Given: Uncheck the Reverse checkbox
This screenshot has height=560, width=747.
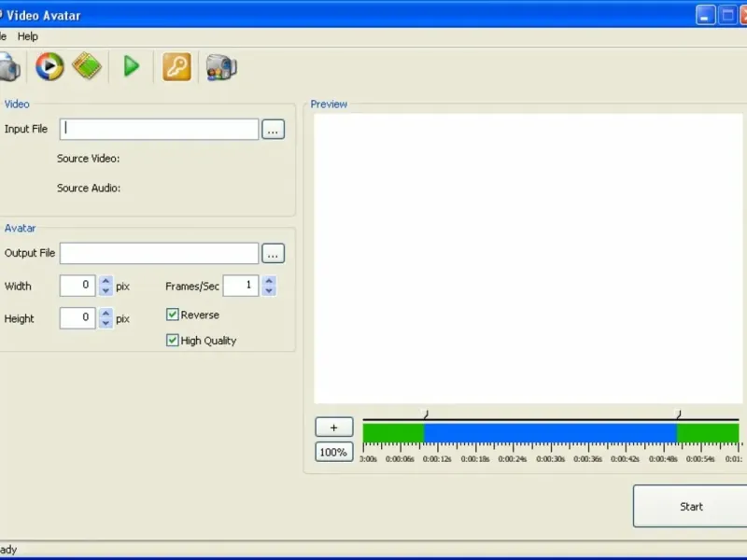Looking at the screenshot, I should [173, 315].
